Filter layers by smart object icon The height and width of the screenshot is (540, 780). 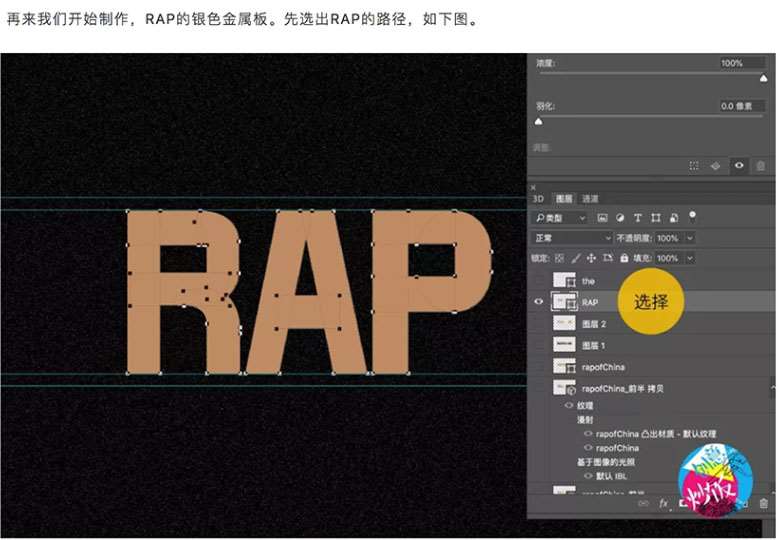[674, 218]
